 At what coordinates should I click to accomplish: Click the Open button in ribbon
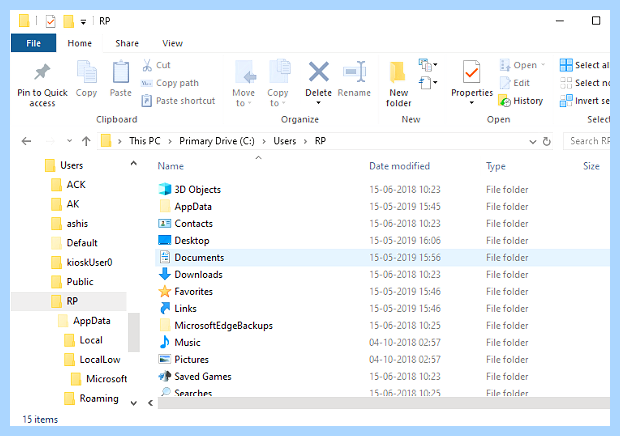[x=522, y=65]
